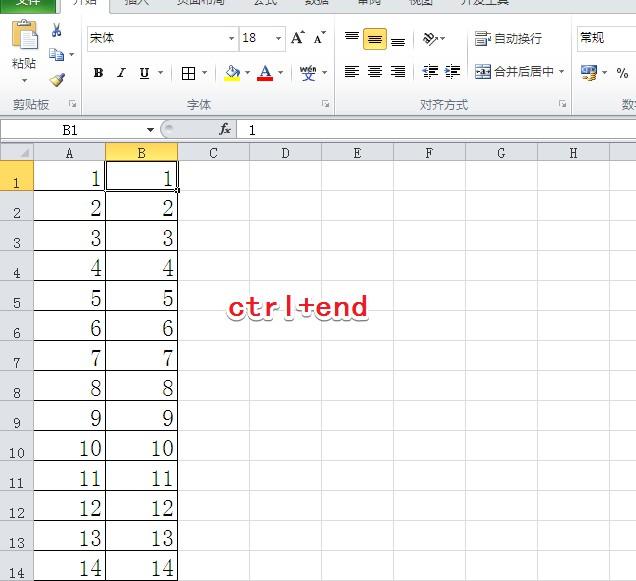Viewport: 636px width, 581px height.
Task: Open the 宋体 font name dropdown
Action: coord(231,38)
